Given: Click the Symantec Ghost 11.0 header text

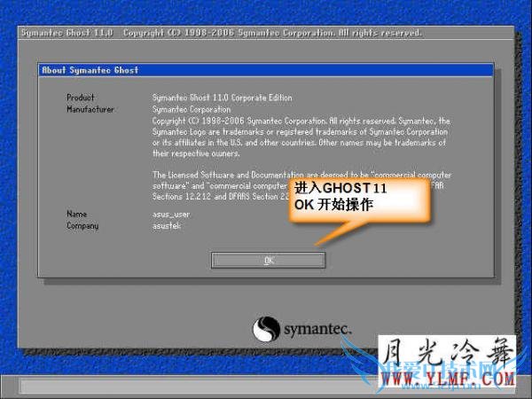Looking at the screenshot, I should click(66, 33).
